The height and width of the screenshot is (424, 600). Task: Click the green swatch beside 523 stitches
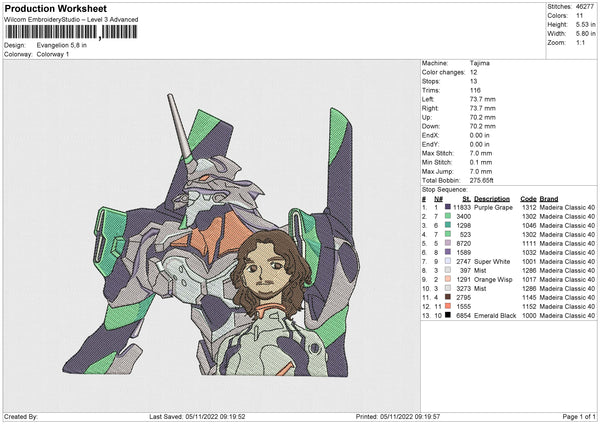coord(448,234)
